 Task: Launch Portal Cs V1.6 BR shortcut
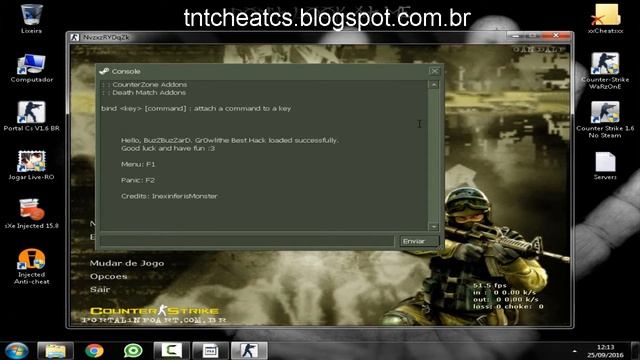pos(31,116)
